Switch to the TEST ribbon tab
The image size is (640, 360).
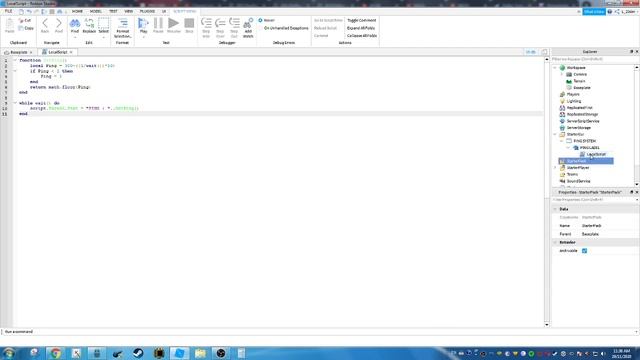tap(113, 11)
